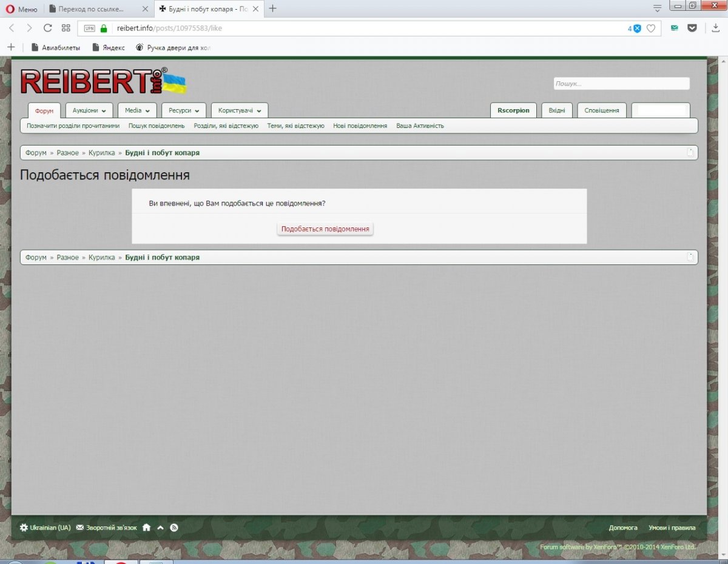The image size is (728, 564).
Task: Open the tabs menu icon in title bar
Action: (x=657, y=8)
